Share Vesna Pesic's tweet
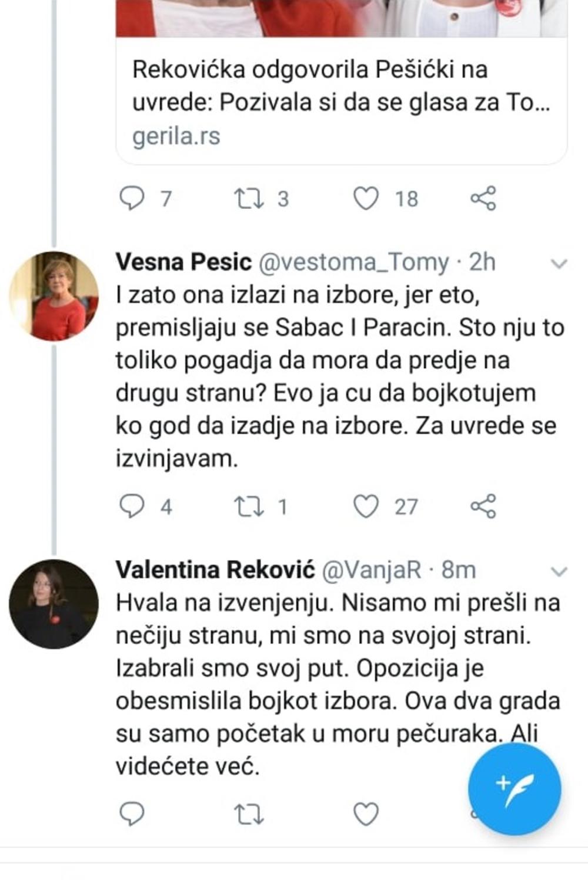588x880 pixels. click(x=483, y=506)
